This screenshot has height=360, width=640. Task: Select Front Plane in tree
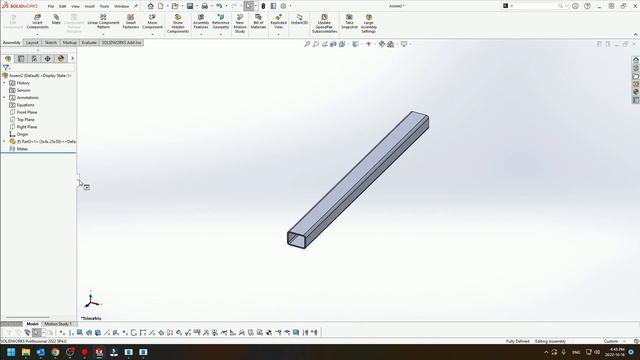(x=27, y=112)
